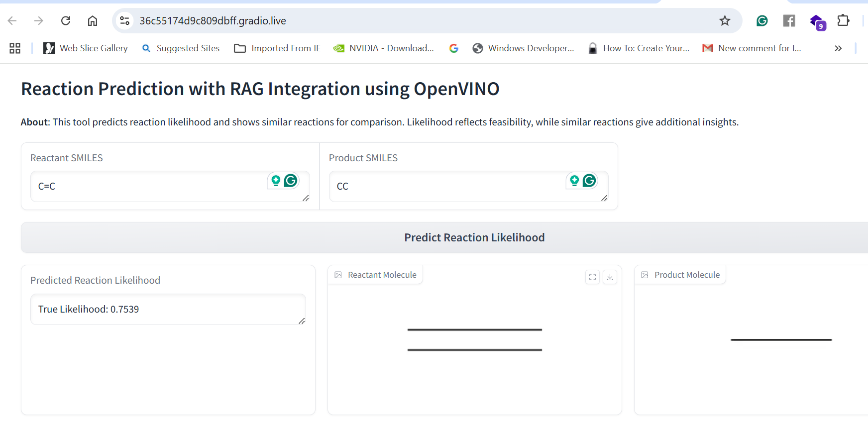Click the Product Molecule label
The width and height of the screenshot is (868, 432).
click(x=681, y=275)
